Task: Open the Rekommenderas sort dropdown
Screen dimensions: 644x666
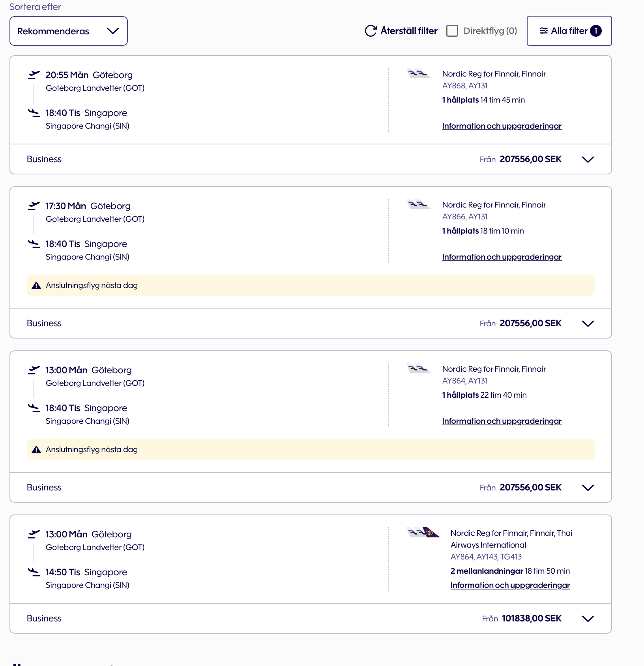Action: pyautogui.click(x=69, y=31)
